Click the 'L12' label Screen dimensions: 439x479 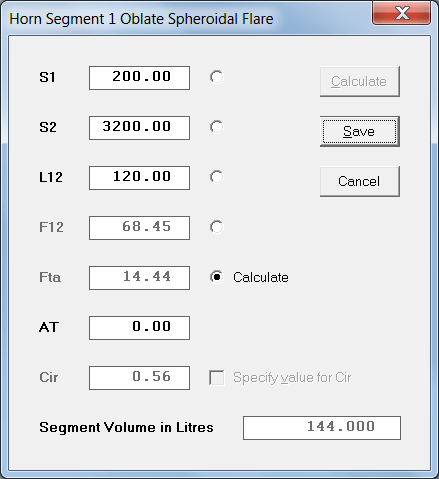coord(51,177)
